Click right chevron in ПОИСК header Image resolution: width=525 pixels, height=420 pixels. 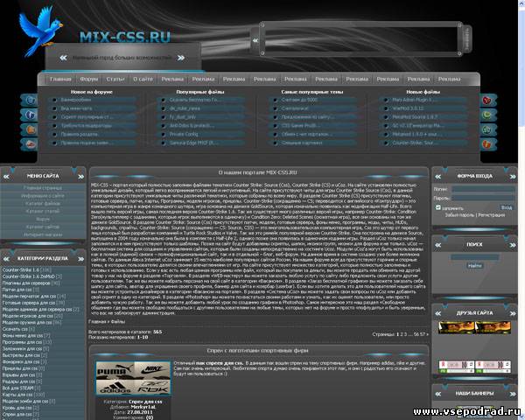pyautogui.click(x=513, y=245)
